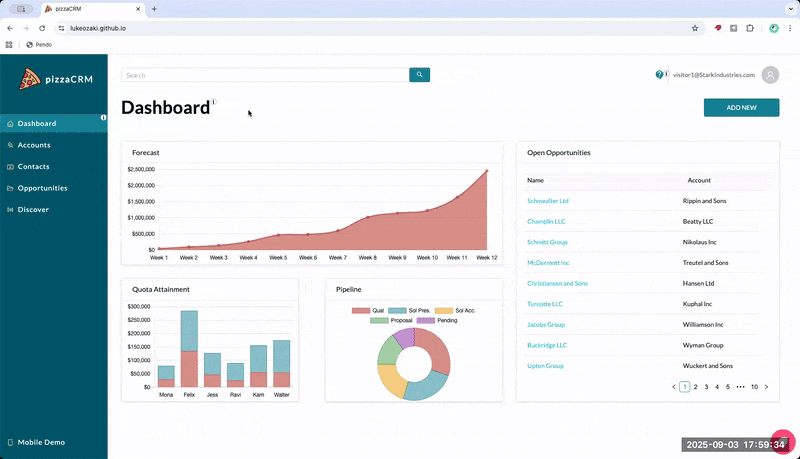Go to next opportunities page arrow
This screenshot has height=459, width=800.
(x=766, y=387)
